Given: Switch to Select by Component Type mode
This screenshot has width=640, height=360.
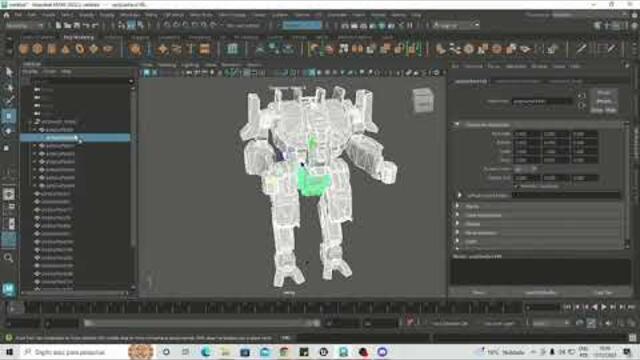Looking at the screenshot, I should tap(140, 25).
